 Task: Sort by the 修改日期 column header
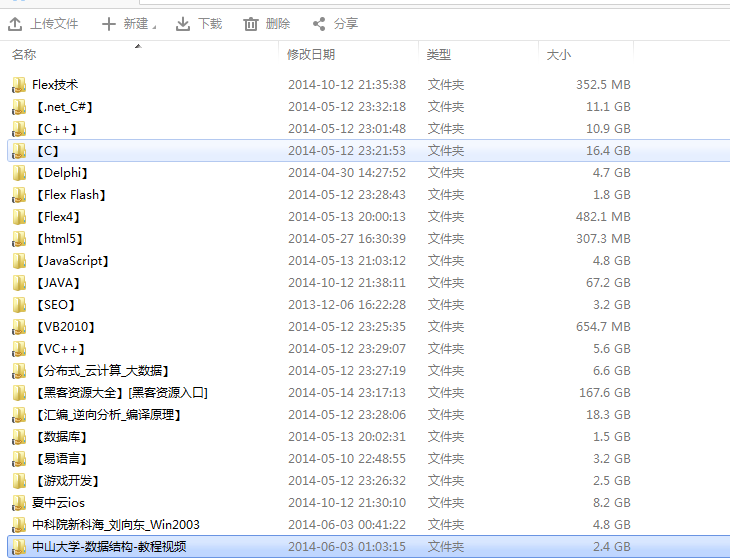click(x=311, y=54)
